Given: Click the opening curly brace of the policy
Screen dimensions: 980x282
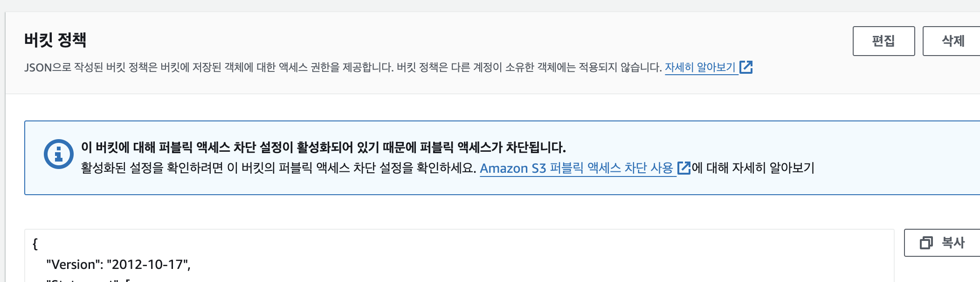Looking at the screenshot, I should 35,244.
